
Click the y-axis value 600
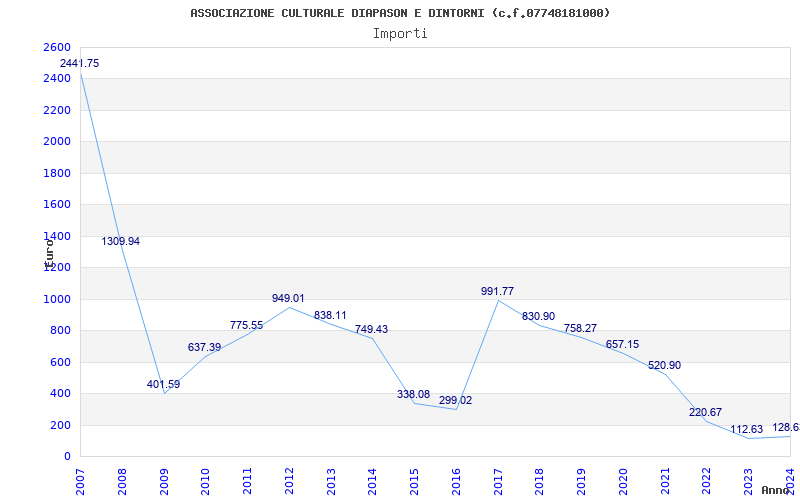pyautogui.click(x=60, y=362)
